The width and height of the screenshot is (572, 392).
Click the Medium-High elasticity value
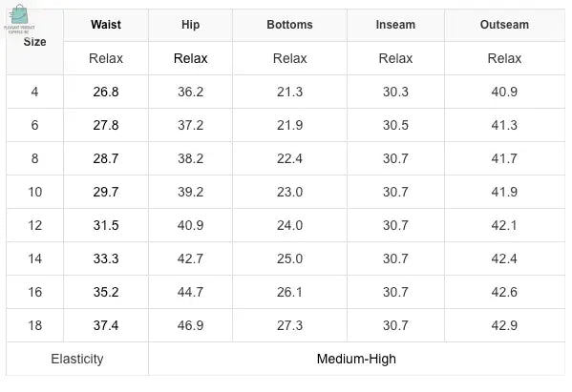(356, 359)
